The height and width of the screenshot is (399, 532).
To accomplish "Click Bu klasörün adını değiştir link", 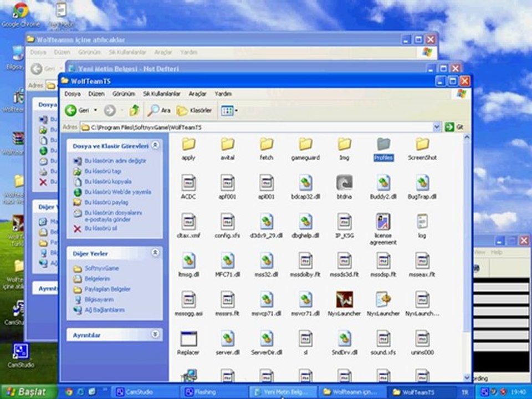I will click(x=115, y=161).
